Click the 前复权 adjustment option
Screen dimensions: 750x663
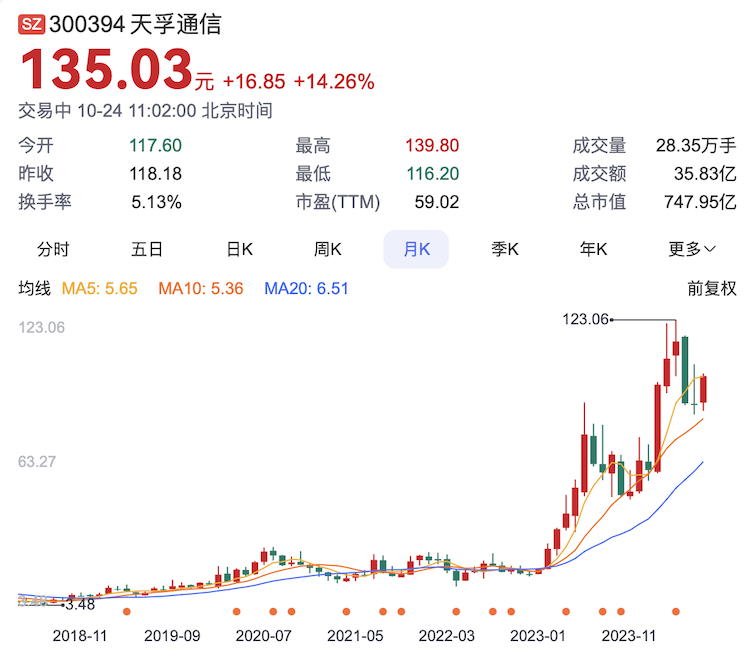pos(712,288)
